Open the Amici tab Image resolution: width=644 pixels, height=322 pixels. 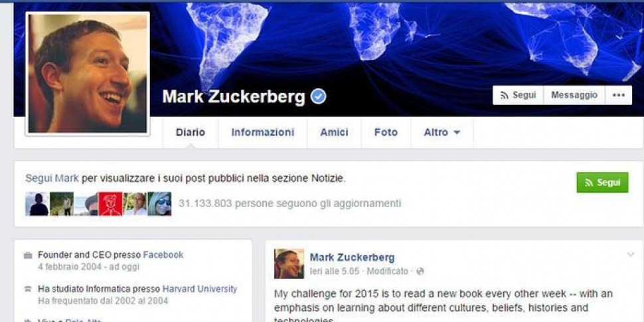[x=335, y=132]
